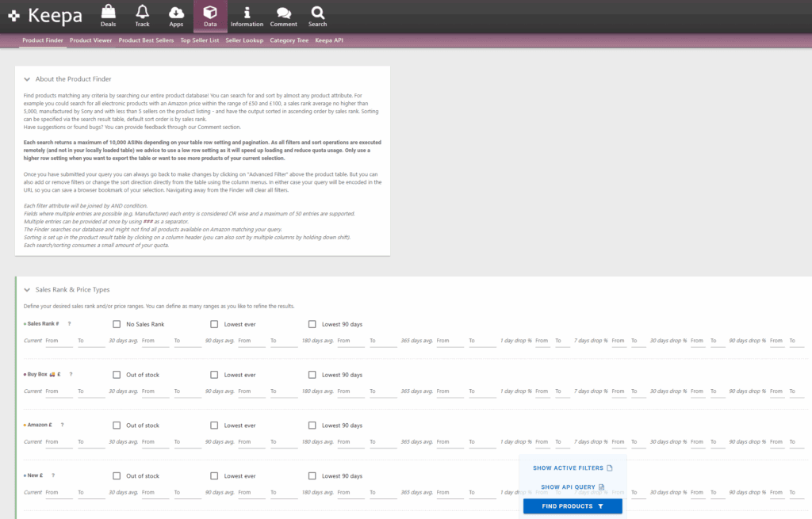This screenshot has height=519, width=812.
Task: Open the Search magnifier icon
Action: (317, 16)
